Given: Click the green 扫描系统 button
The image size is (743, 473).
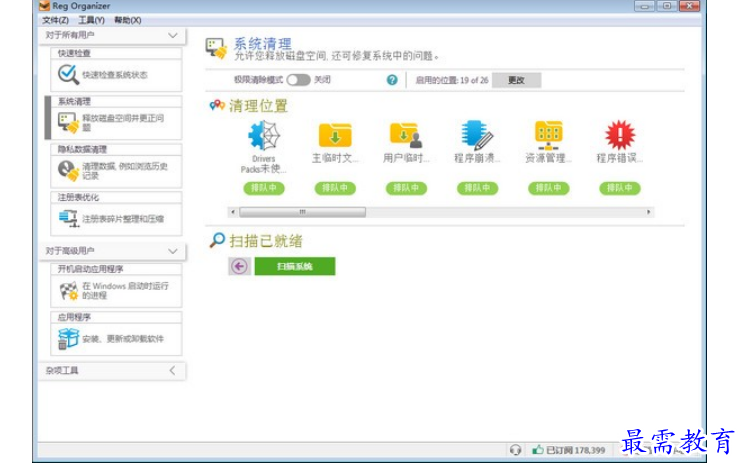Looking at the screenshot, I should (295, 266).
